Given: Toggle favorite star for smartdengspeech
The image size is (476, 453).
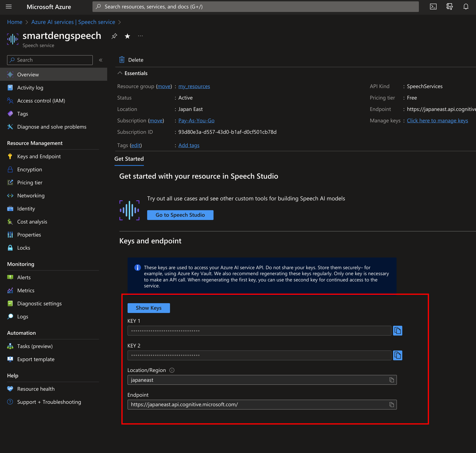Looking at the screenshot, I should [x=127, y=36].
